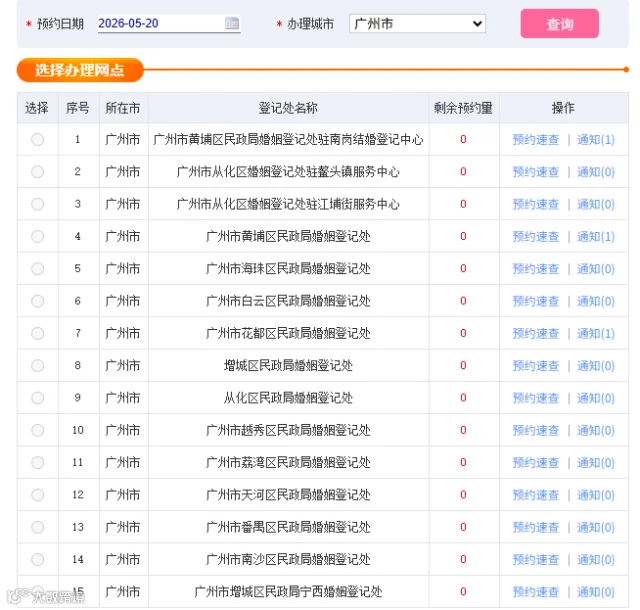
Task: Click 通知(0) for 荔湾区 row
Action: pyautogui.click(x=596, y=463)
